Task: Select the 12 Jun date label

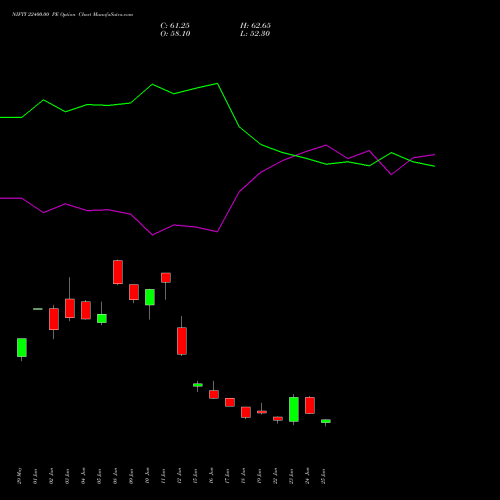Action: click(179, 476)
